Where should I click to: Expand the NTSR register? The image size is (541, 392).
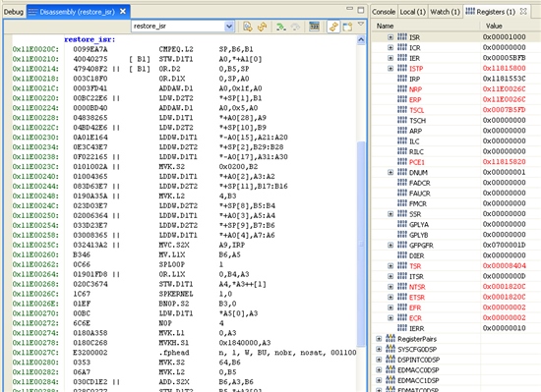(x=391, y=287)
